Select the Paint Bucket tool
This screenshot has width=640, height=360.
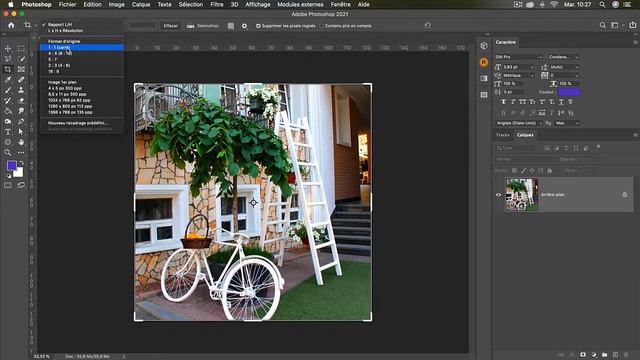(8, 111)
